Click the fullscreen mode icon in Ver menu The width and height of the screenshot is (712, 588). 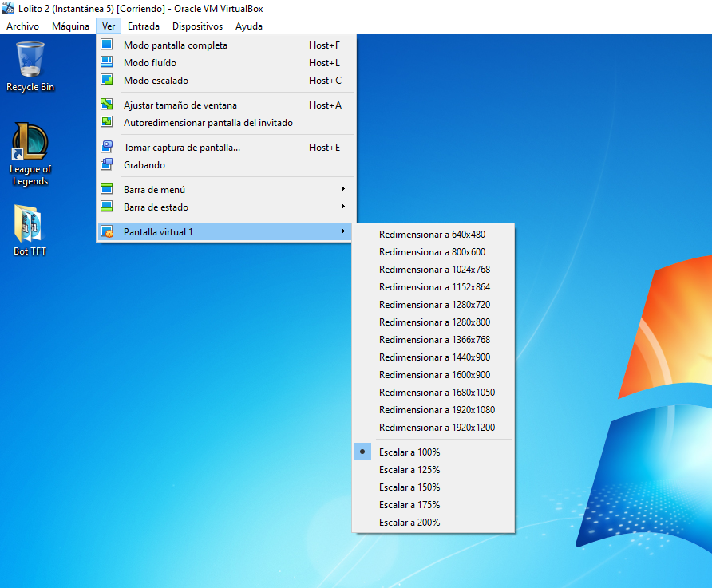pos(107,45)
